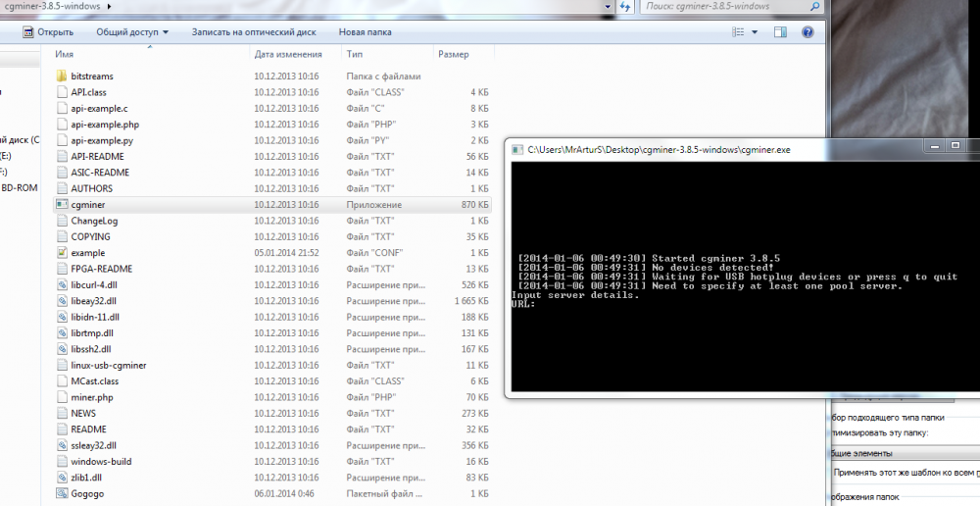The image size is (980, 506).
Task: Click the cgminer-3.8.5-windows breadcrumb segment
Action: [x=52, y=6]
